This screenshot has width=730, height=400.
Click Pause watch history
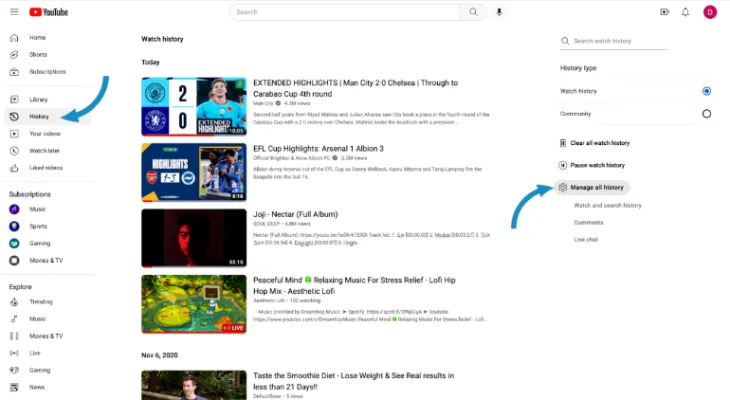point(598,165)
